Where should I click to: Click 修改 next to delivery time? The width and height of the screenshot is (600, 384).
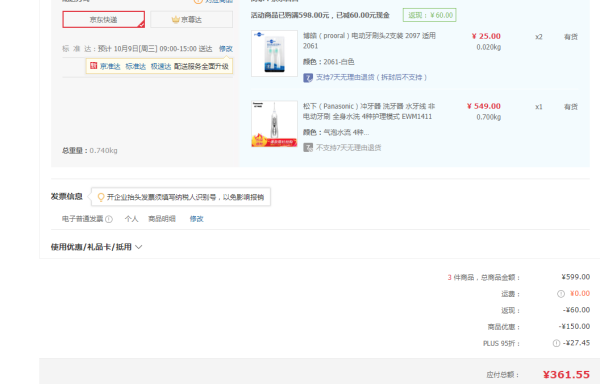[x=226, y=49]
